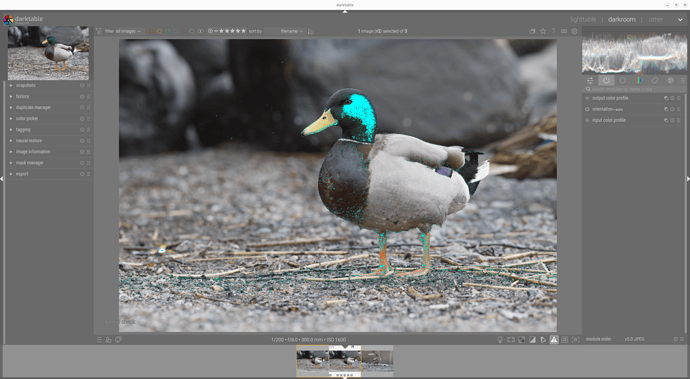Expand the tagging panel label

tap(23, 130)
